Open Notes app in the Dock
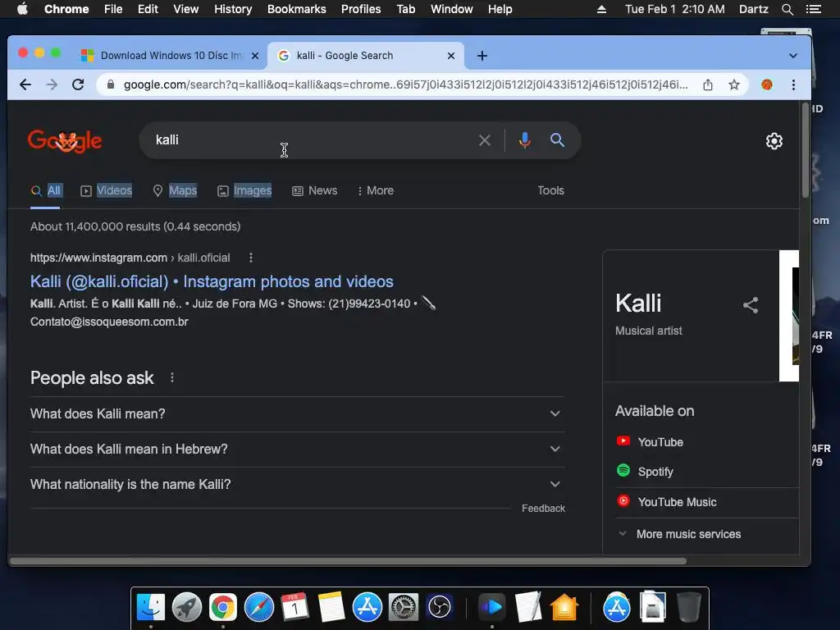Viewport: 840px width, 630px height. 331,607
